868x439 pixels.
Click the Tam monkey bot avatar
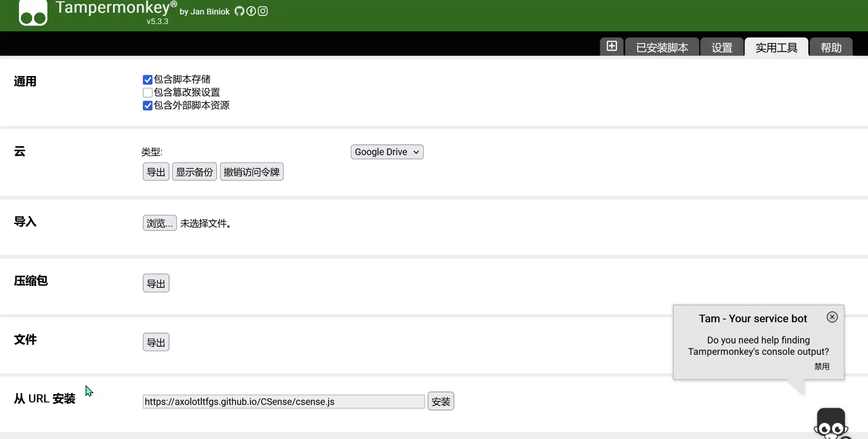point(831,424)
